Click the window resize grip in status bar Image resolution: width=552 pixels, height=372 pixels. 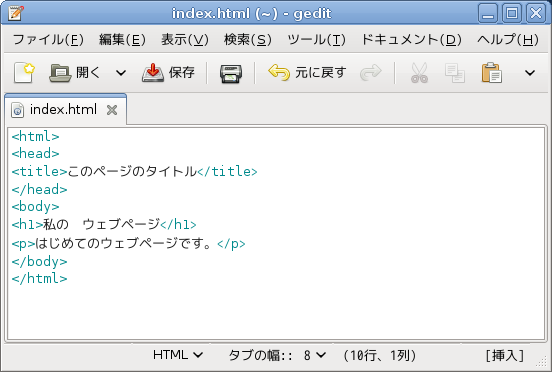(541, 362)
